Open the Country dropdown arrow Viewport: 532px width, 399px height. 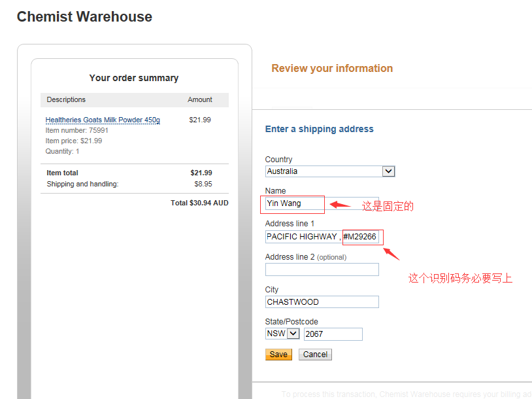point(388,171)
